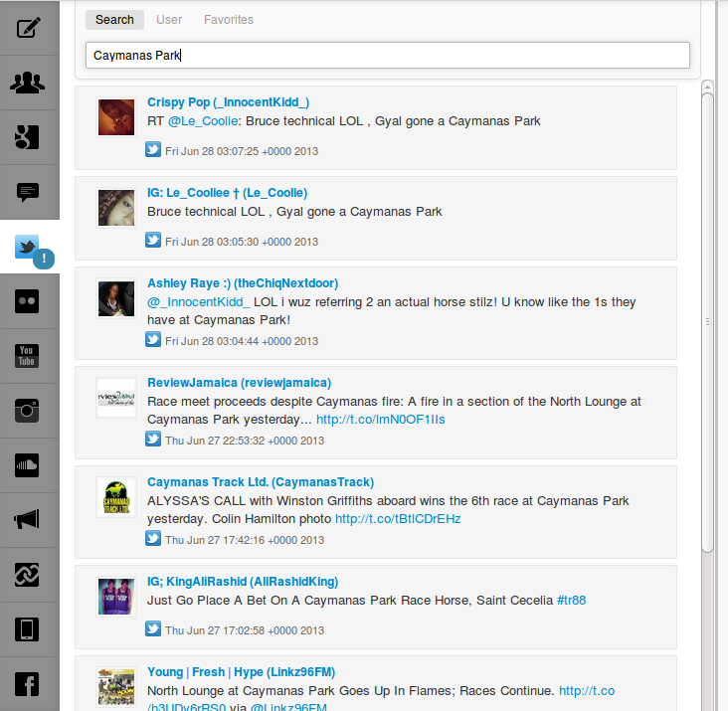The image size is (728, 711).
Task: Open the people group icon in sidebar
Action: point(28,83)
